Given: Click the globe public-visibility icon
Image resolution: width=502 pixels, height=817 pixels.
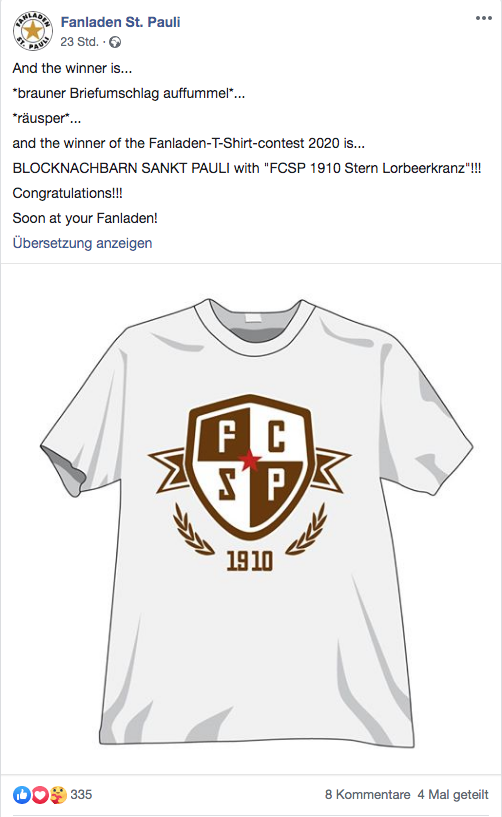Looking at the screenshot, I should 115,42.
